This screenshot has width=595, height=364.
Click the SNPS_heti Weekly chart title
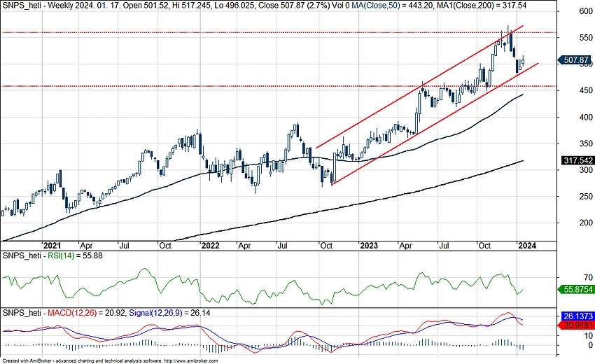[42, 6]
